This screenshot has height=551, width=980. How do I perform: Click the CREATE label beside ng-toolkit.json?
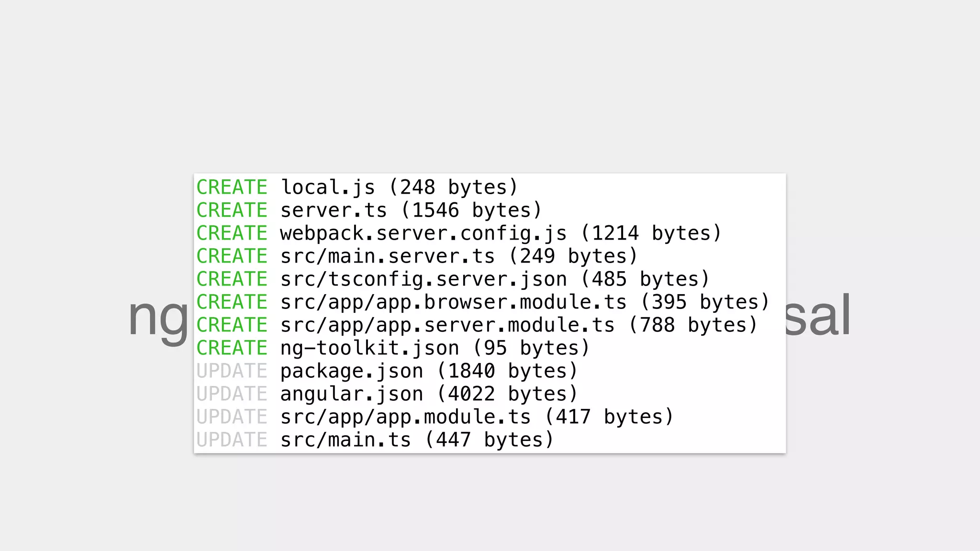(x=232, y=348)
